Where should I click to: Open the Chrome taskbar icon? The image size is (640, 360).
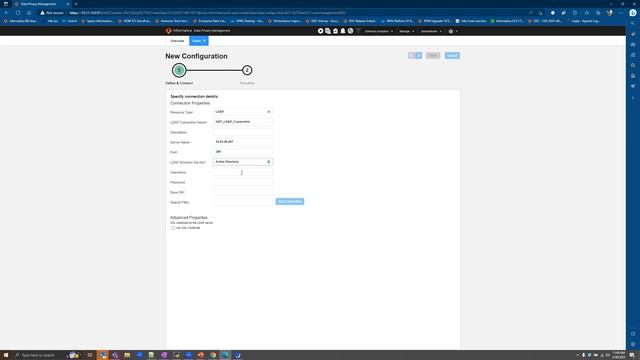click(213, 355)
